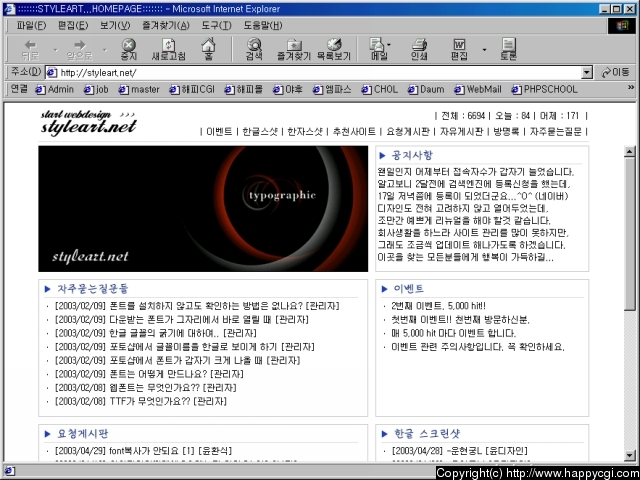Open History (목록보기) toolbar icon

click(334, 49)
